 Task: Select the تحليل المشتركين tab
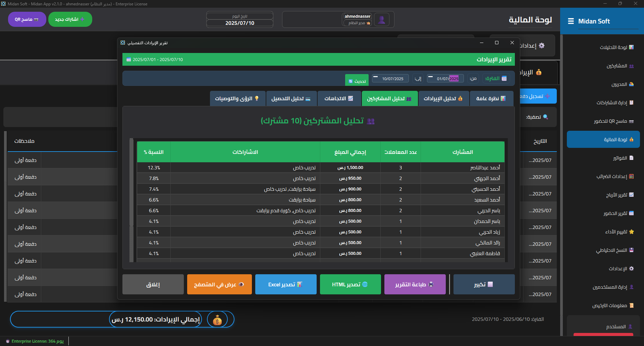click(390, 99)
